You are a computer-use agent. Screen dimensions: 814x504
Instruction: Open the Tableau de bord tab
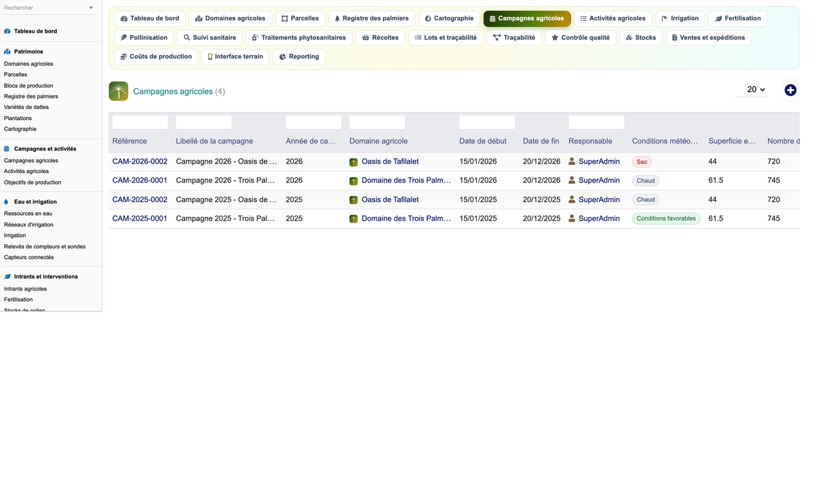[x=150, y=18]
